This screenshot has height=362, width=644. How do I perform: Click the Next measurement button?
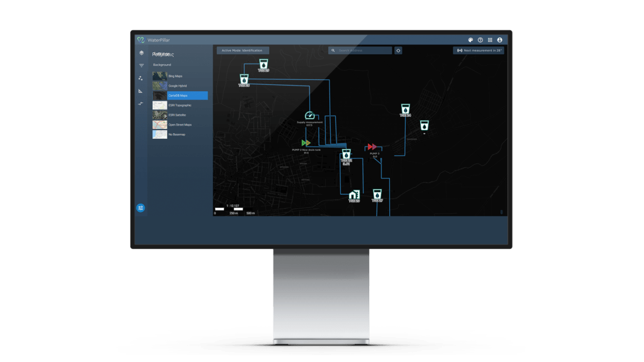478,50
